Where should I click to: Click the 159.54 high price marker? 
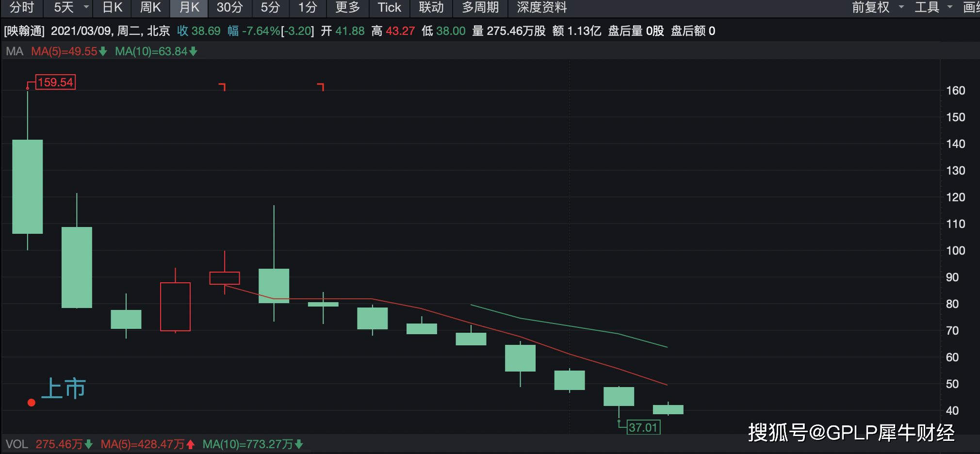55,82
